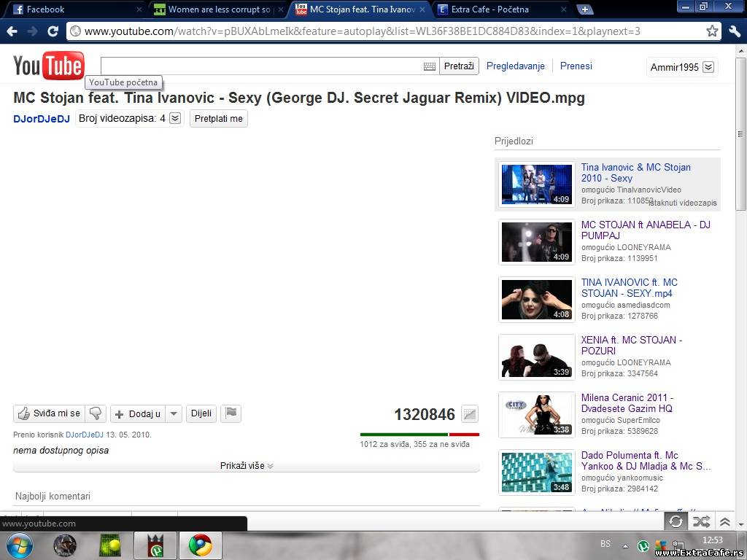Click the site info globe icon in address bar
This screenshot has width=747, height=560.
75,31
